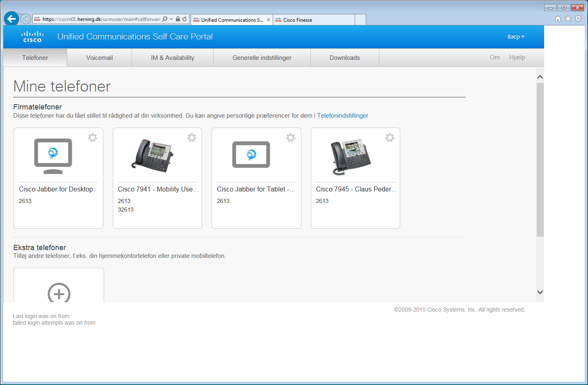Screen dimensions: 588x385
Task: Maximize the browser window
Action: click(564, 7)
